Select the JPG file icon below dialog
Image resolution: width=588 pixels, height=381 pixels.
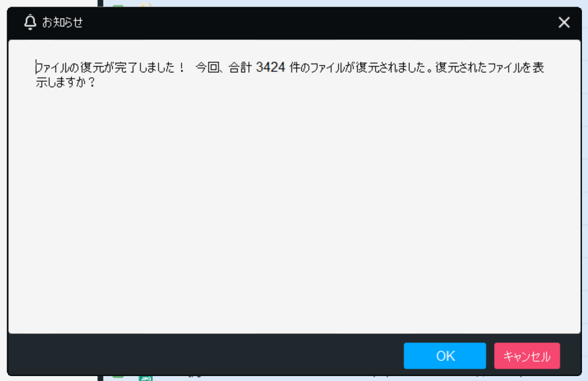click(146, 378)
